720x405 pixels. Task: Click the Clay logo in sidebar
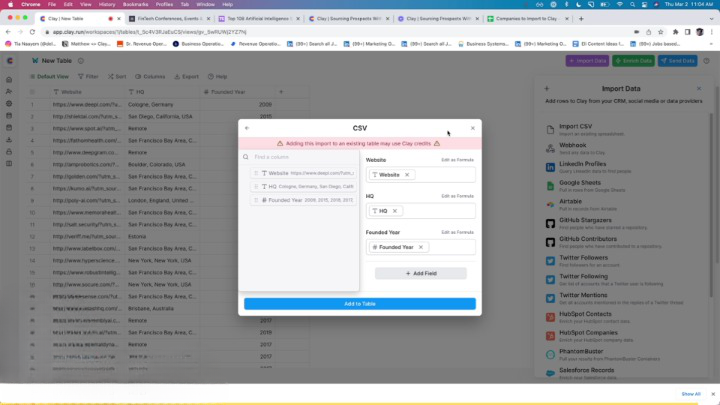tap(10, 61)
